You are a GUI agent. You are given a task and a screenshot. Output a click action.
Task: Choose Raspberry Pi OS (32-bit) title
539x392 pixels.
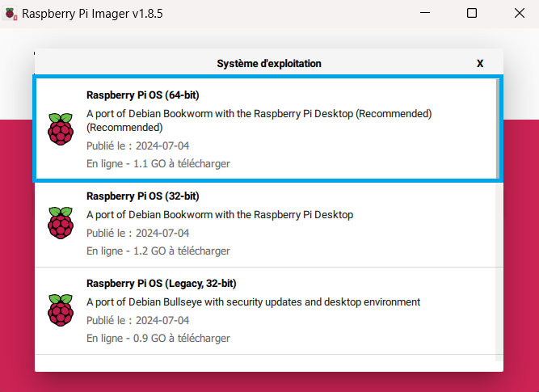coord(142,196)
